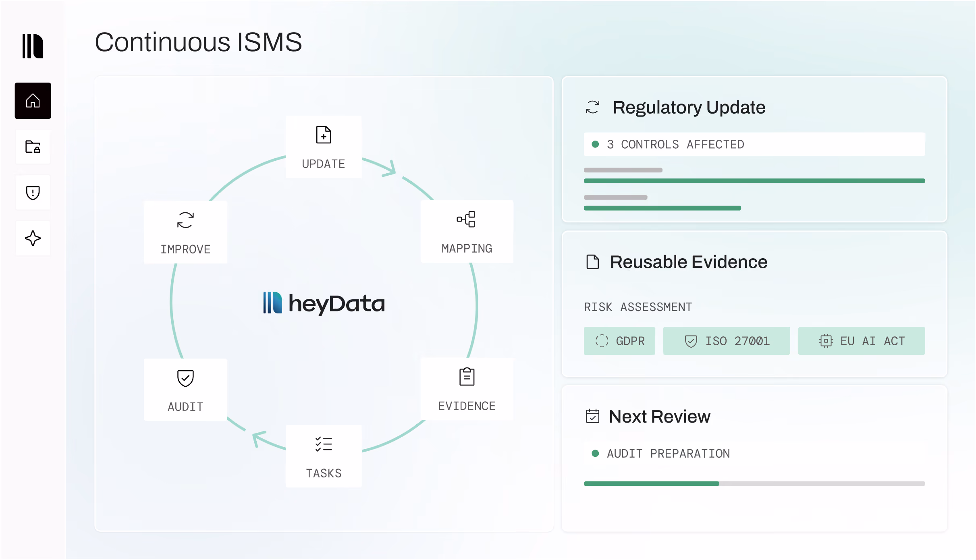The image size is (976, 560).
Task: Click the shorter green regulatory progress bar
Action: tap(662, 208)
